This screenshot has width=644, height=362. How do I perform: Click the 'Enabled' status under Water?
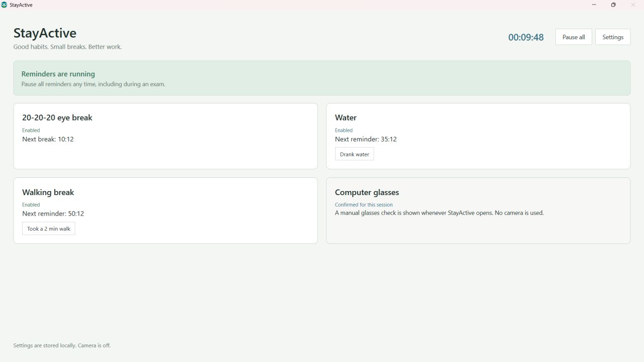(344, 130)
